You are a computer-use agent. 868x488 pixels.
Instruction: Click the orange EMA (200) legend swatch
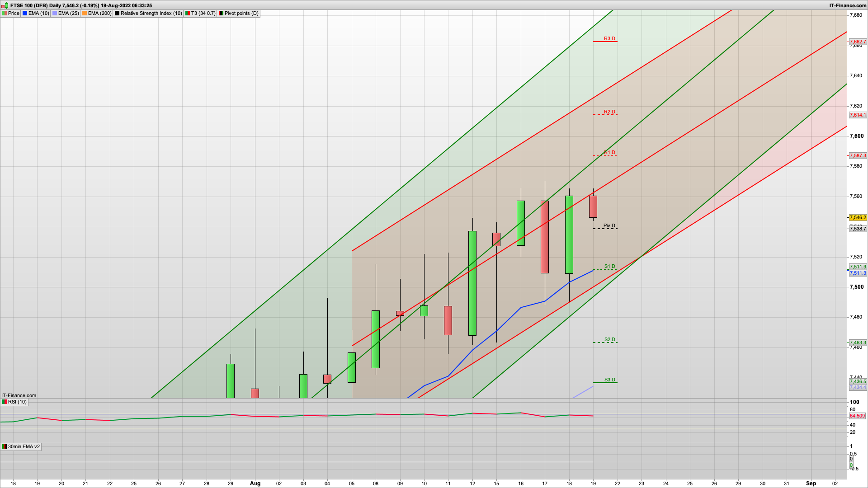click(85, 13)
